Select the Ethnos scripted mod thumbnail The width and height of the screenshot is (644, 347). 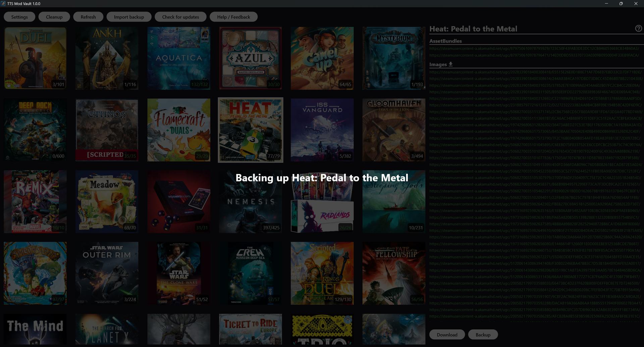pyautogui.click(x=107, y=130)
